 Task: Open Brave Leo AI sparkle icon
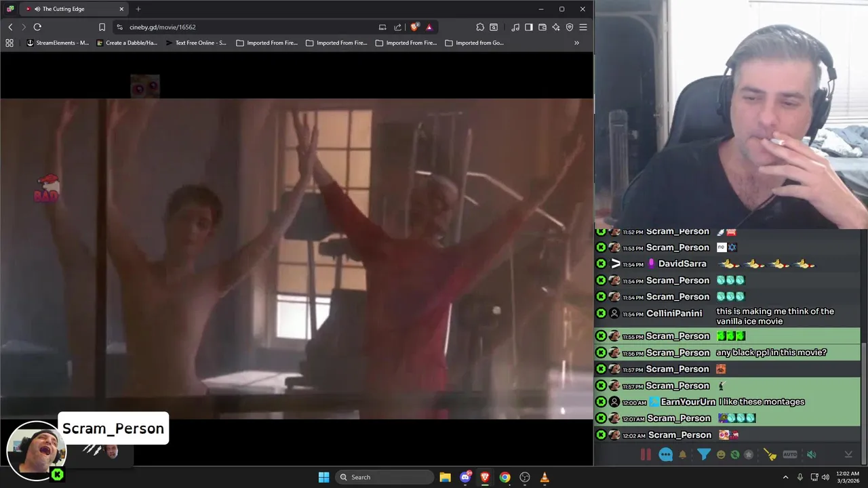click(556, 27)
